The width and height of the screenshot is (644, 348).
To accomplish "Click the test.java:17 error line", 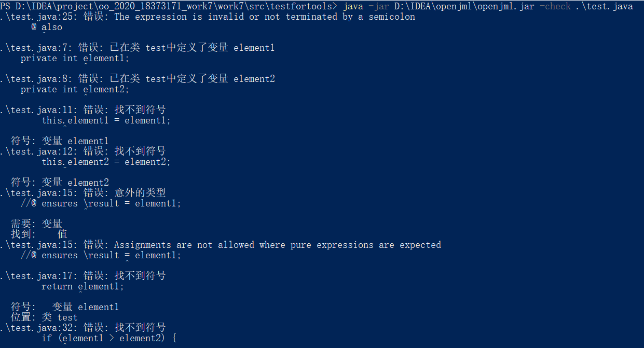I will 83,276.
